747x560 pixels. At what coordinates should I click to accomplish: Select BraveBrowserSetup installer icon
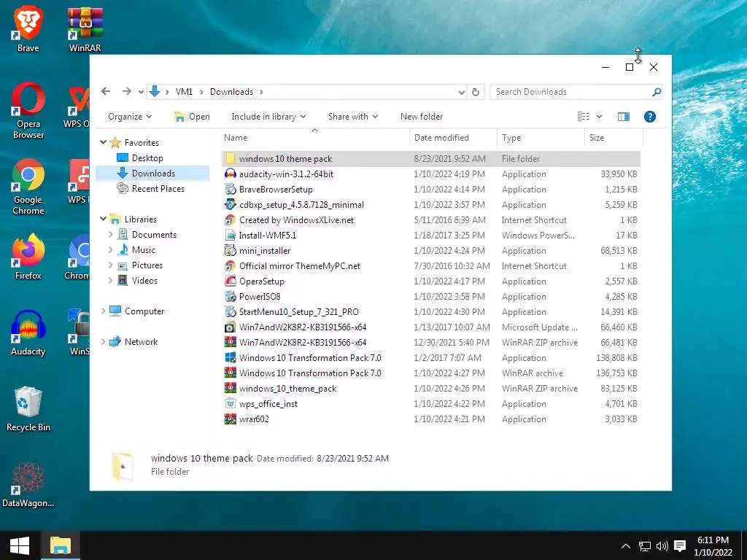pos(230,189)
